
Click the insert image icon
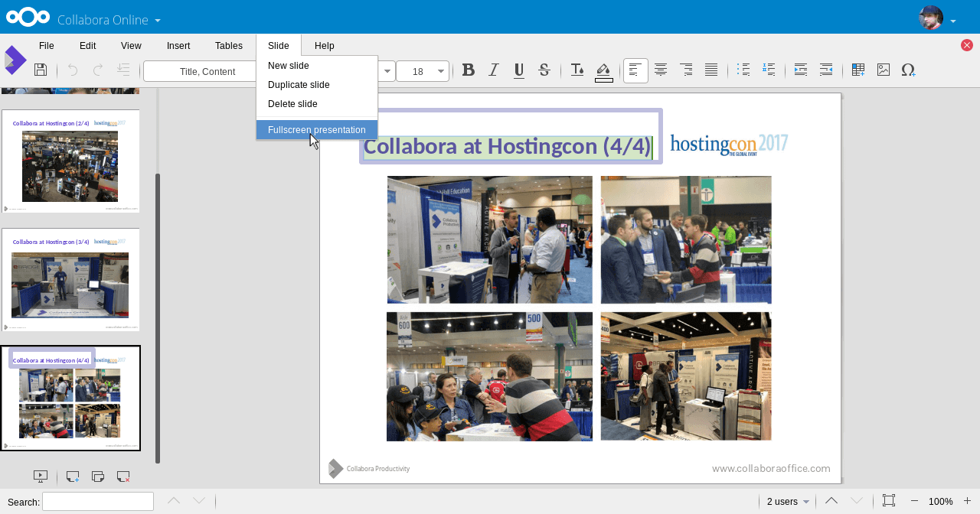[x=884, y=70]
